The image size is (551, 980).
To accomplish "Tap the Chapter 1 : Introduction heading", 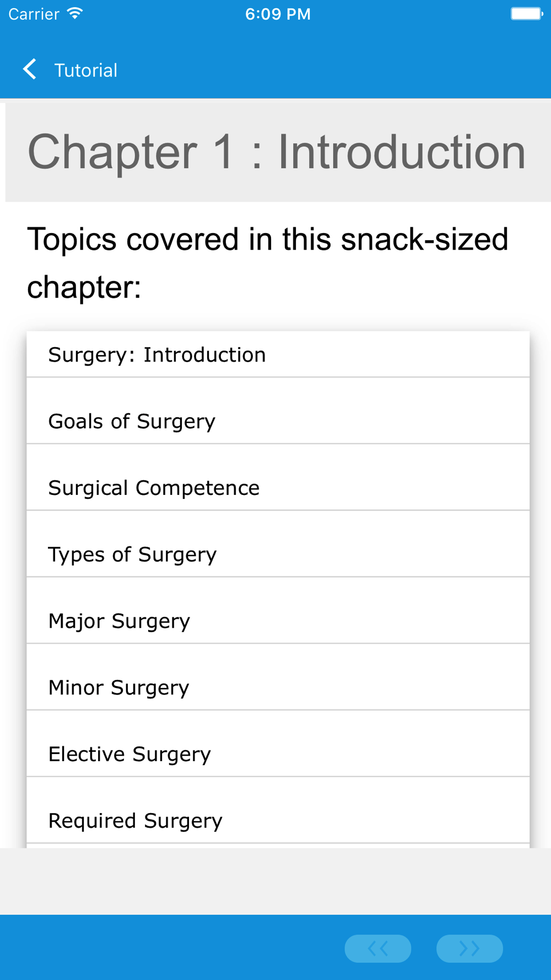I will (x=277, y=152).
